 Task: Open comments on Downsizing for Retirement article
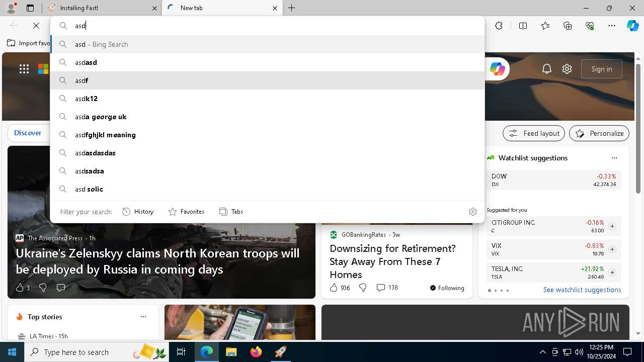[387, 288]
